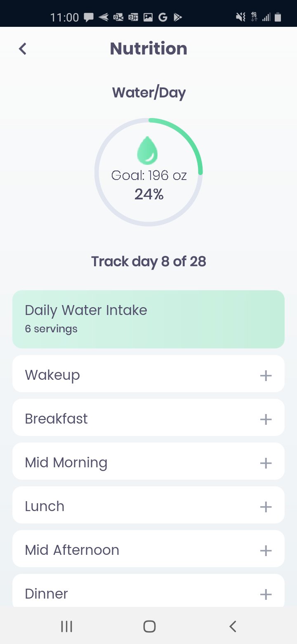Expand Wakeup with its plus icon
Screen dimensions: 297x644
point(266,376)
